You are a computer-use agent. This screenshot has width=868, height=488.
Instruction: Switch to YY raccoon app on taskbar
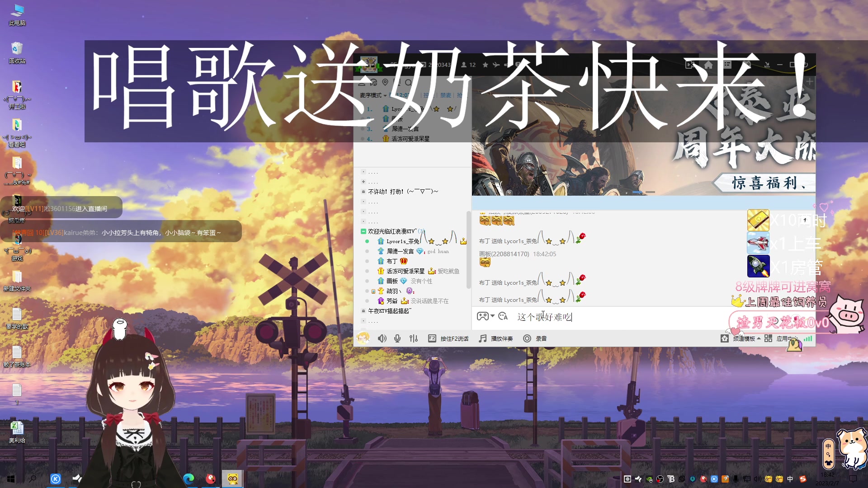(x=232, y=479)
